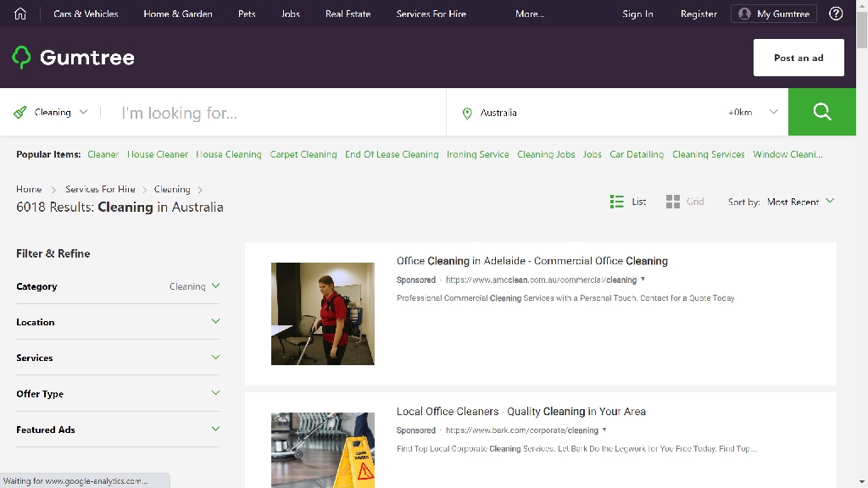Click the I'm looking for search field

point(280,113)
